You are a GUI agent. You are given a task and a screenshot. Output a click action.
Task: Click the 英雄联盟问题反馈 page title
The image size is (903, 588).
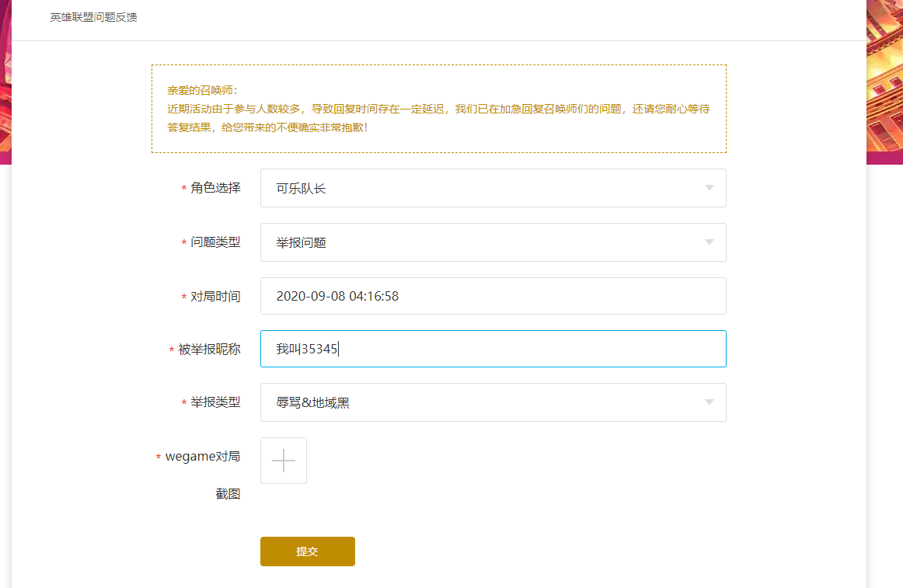click(x=93, y=16)
